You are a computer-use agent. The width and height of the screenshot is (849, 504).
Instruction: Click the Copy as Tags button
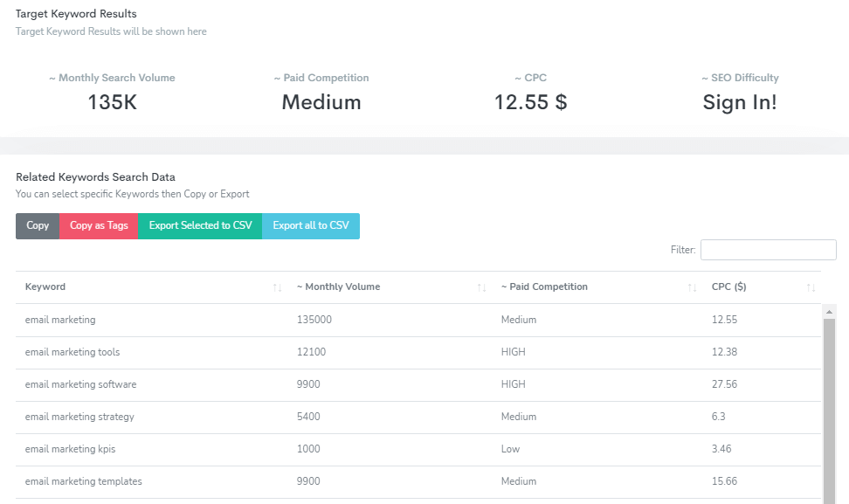click(100, 225)
